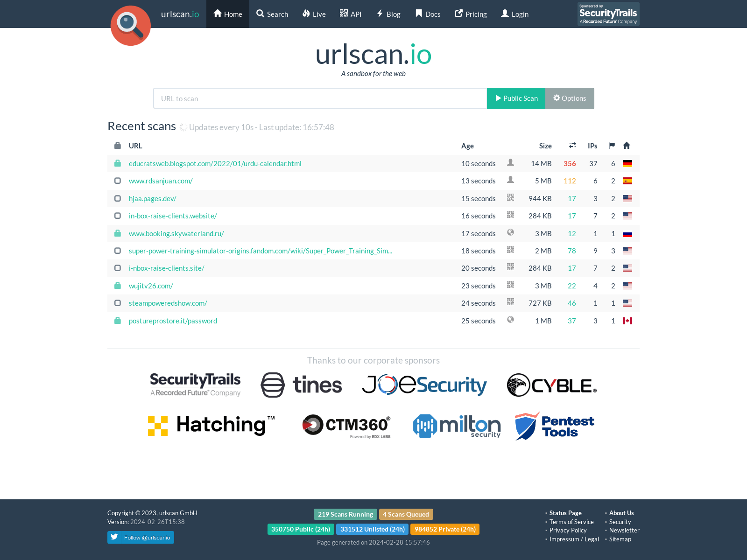This screenshot has width=747, height=560.
Task: Open the Status Page footer link
Action: coord(565,513)
